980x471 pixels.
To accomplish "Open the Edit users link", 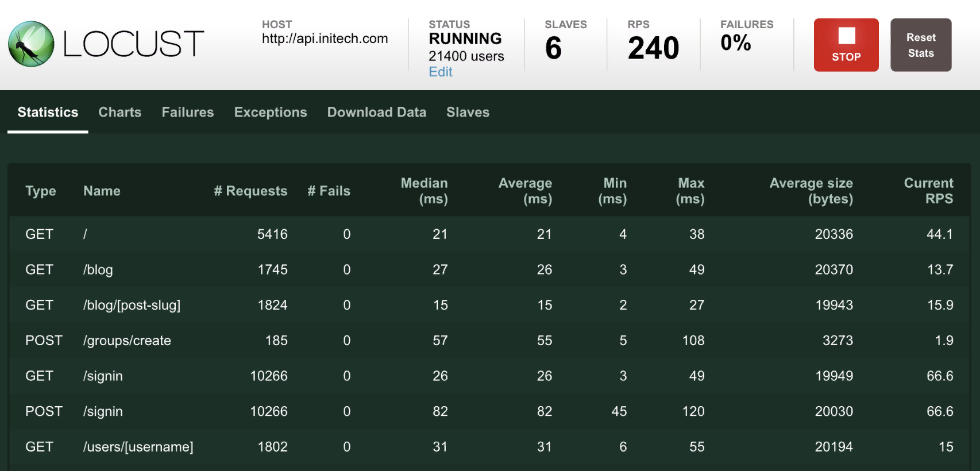I will pos(441,72).
